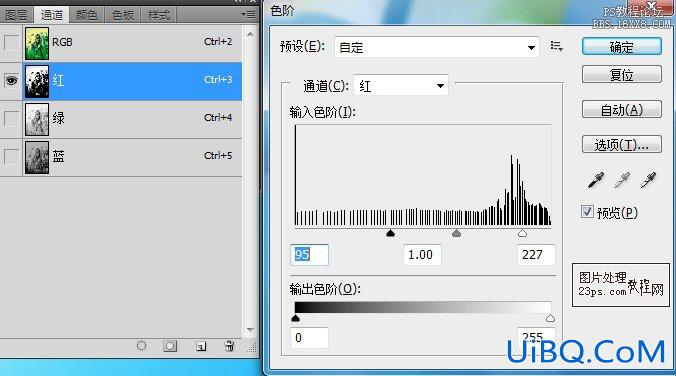Click the output shadow field 0
This screenshot has width=676, height=376.
(x=310, y=338)
